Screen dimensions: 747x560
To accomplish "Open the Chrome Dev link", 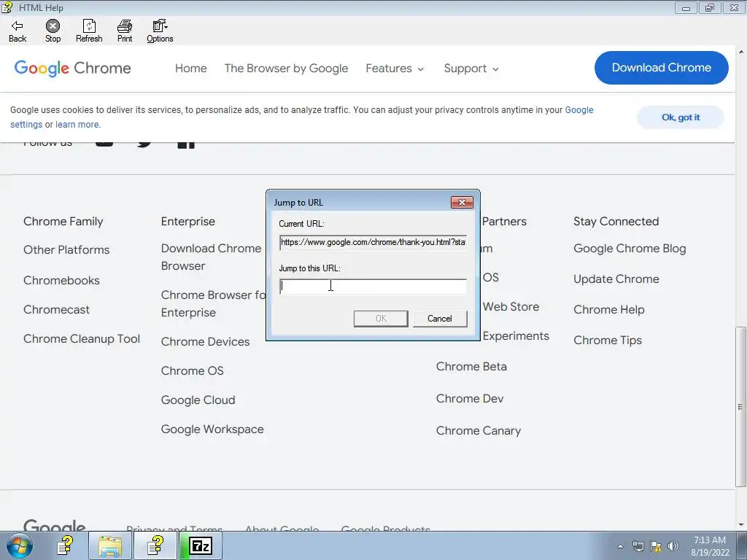I will [470, 399].
